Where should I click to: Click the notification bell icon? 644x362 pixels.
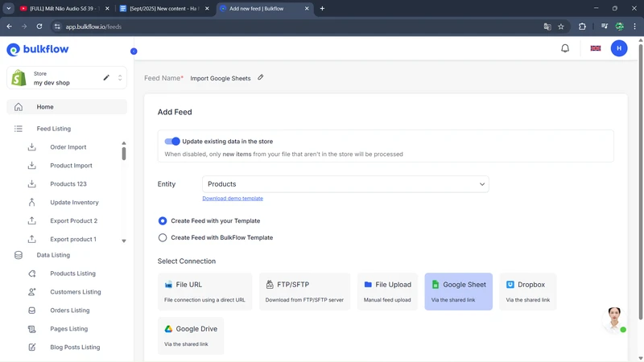565,48
